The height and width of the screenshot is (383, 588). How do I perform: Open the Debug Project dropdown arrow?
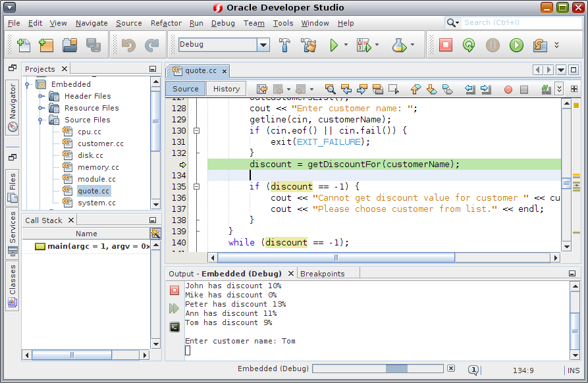click(377, 45)
